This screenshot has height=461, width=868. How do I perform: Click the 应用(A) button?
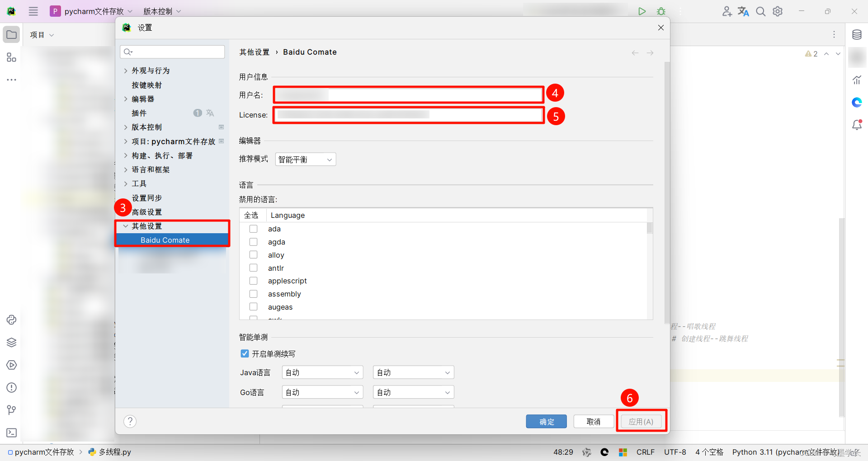click(641, 421)
